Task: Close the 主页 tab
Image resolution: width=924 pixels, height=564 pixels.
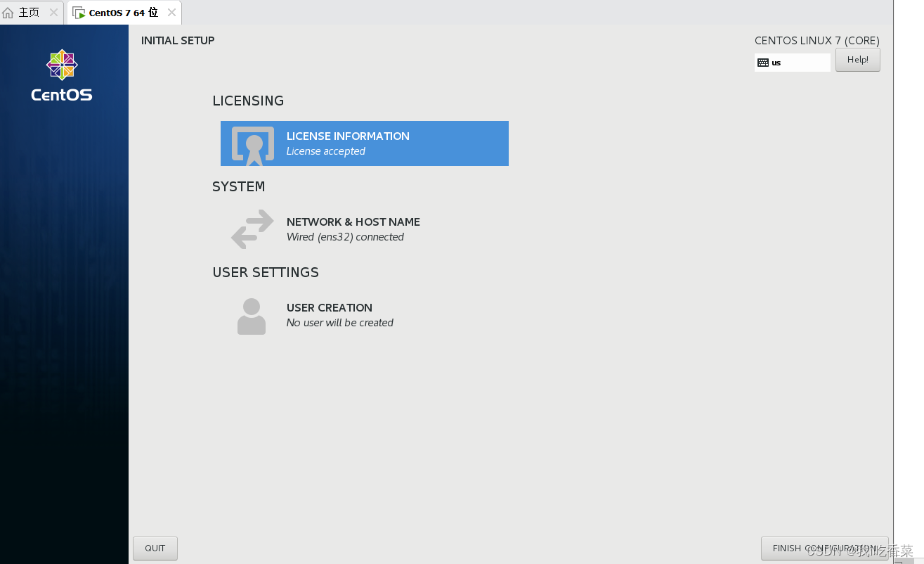Action: coord(53,13)
